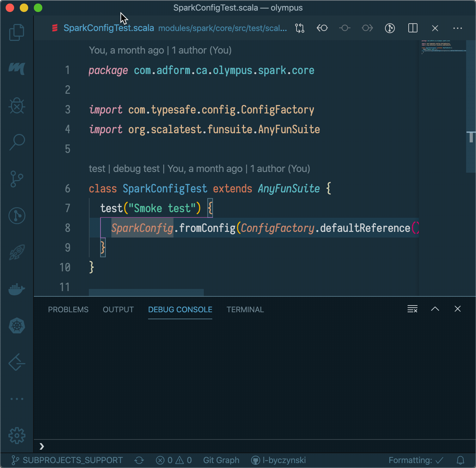476x468 pixels.
Task: Go to next change arrow icon
Action: pos(367,28)
